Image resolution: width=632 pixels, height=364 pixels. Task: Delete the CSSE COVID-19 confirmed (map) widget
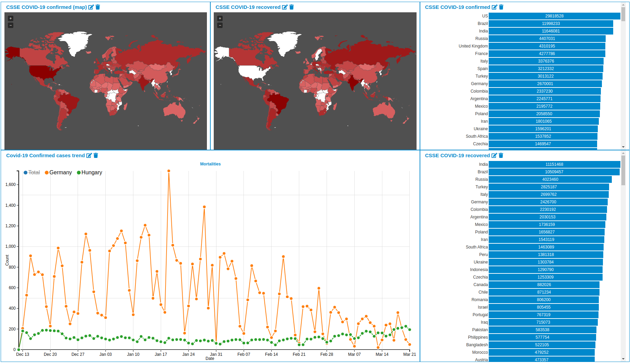(98, 7)
